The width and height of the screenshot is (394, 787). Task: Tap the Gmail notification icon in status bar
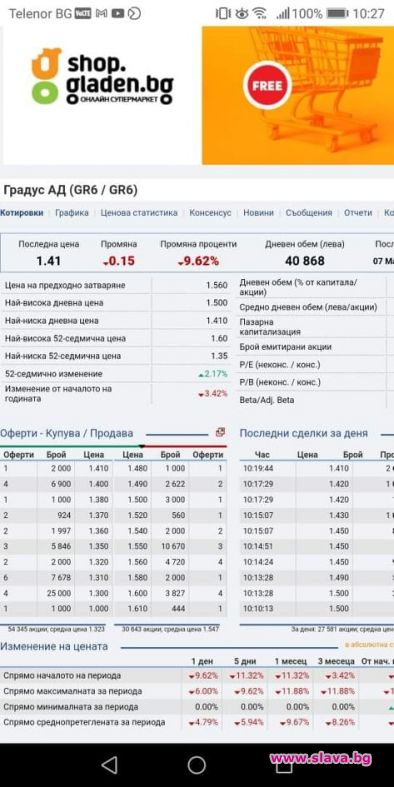[x=102, y=14]
